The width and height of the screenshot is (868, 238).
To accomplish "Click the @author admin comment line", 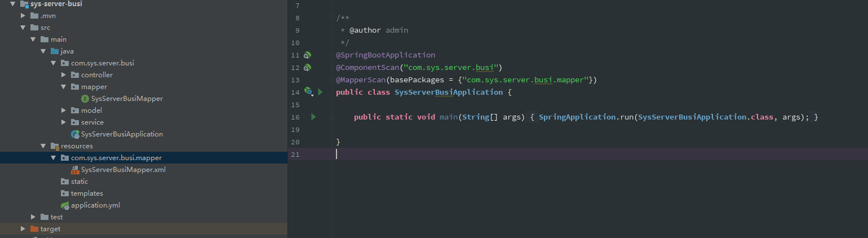I will (x=374, y=30).
